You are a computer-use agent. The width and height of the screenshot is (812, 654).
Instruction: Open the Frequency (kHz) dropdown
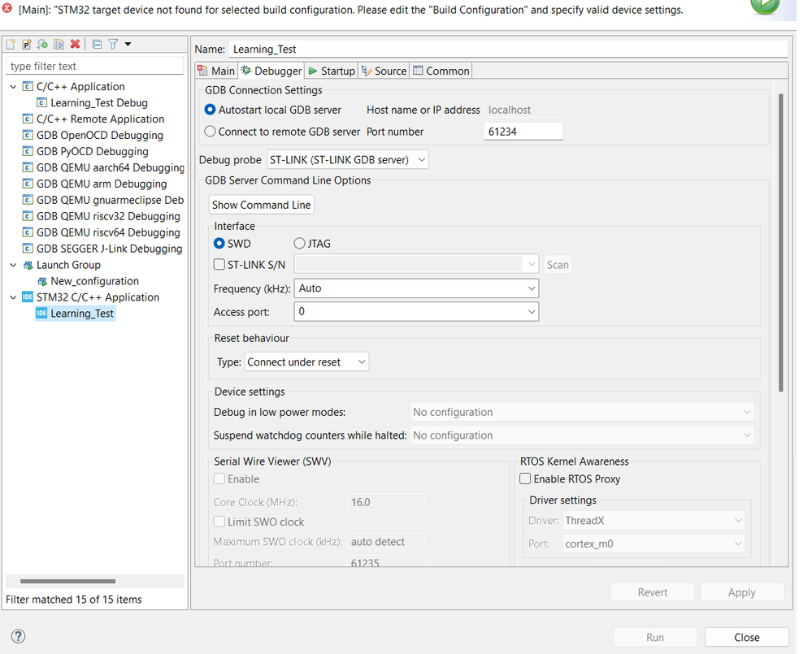418,288
